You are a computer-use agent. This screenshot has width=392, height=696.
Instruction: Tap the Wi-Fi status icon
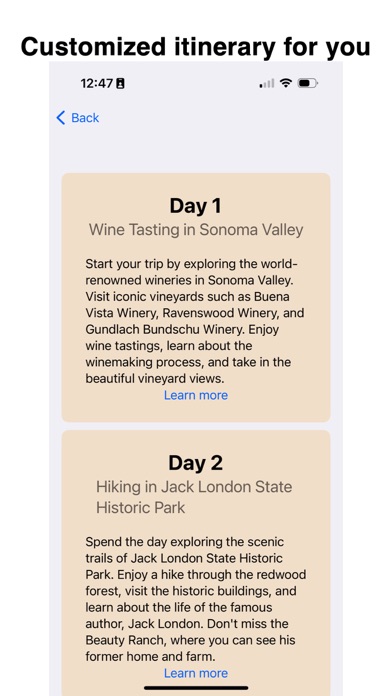[286, 83]
